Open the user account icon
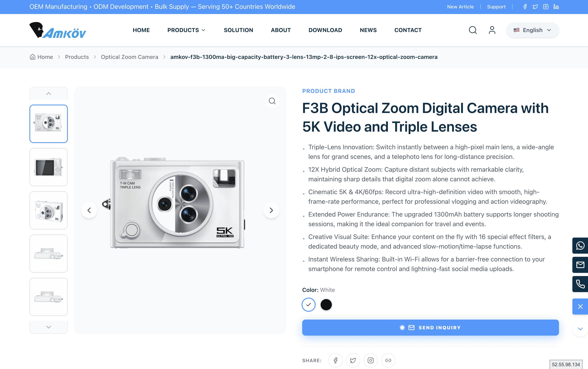588x369 pixels. [x=492, y=30]
